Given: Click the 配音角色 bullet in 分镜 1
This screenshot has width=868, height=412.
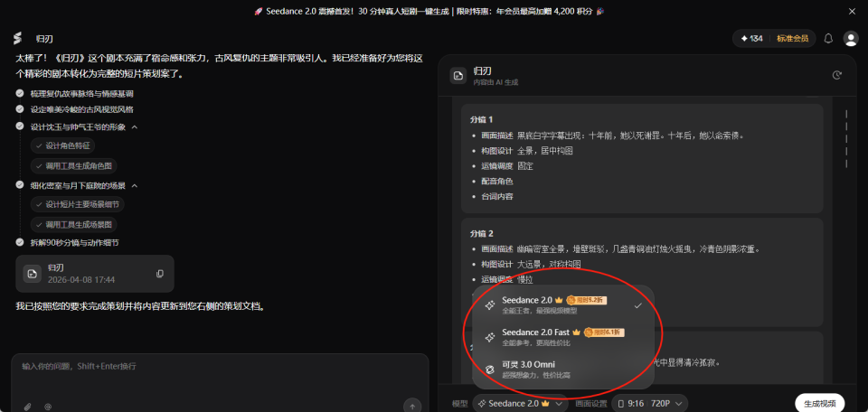Looking at the screenshot, I should (497, 181).
